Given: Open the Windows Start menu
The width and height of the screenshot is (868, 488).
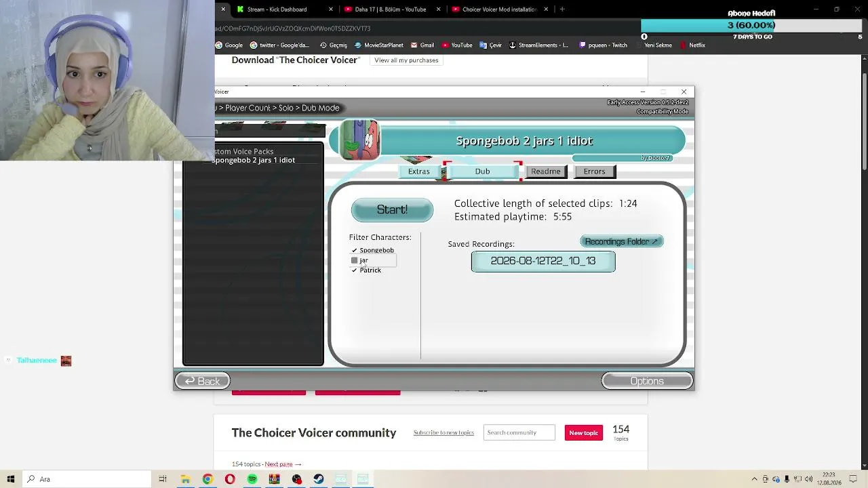Looking at the screenshot, I should 11,479.
